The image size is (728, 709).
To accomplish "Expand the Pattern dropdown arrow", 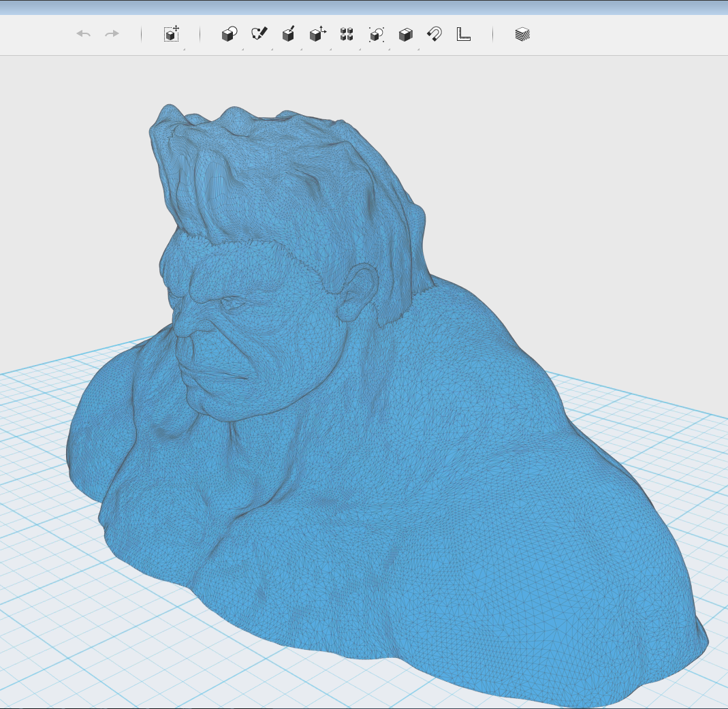I will coord(360,49).
